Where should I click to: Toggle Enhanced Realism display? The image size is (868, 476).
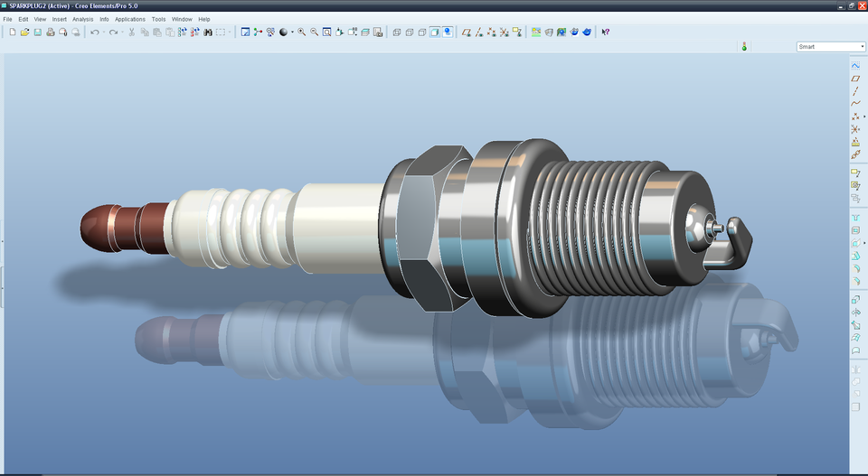pos(448,33)
